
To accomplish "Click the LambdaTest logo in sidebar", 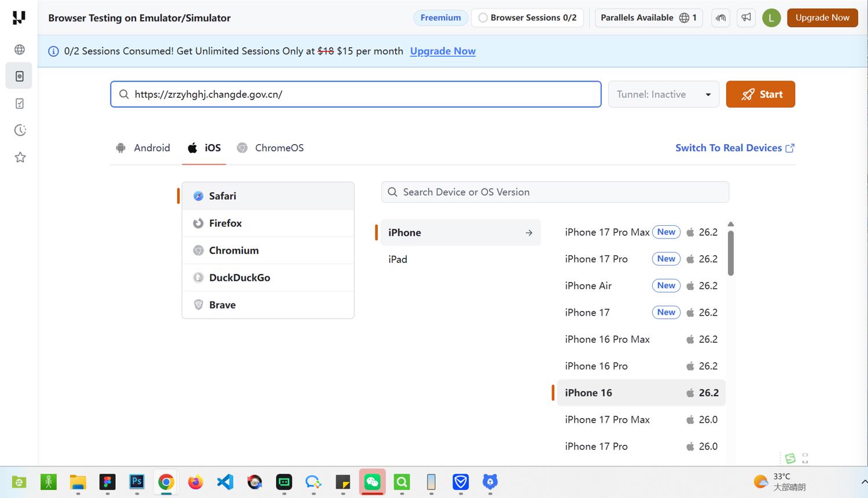I will (x=19, y=17).
